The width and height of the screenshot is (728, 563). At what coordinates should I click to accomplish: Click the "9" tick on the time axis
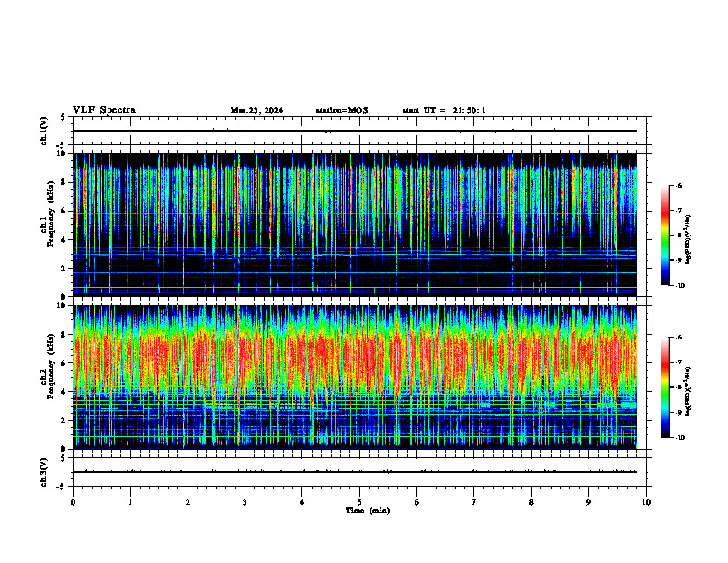(588, 502)
